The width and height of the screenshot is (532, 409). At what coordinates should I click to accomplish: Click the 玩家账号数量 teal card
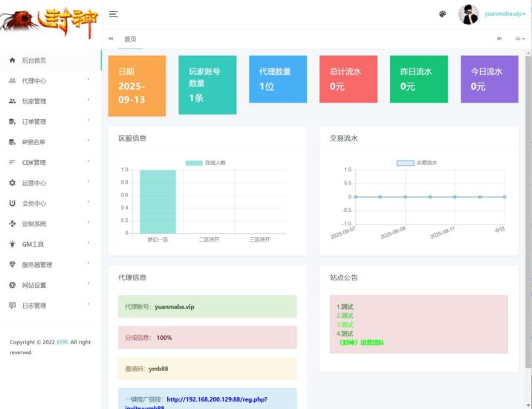(207, 85)
